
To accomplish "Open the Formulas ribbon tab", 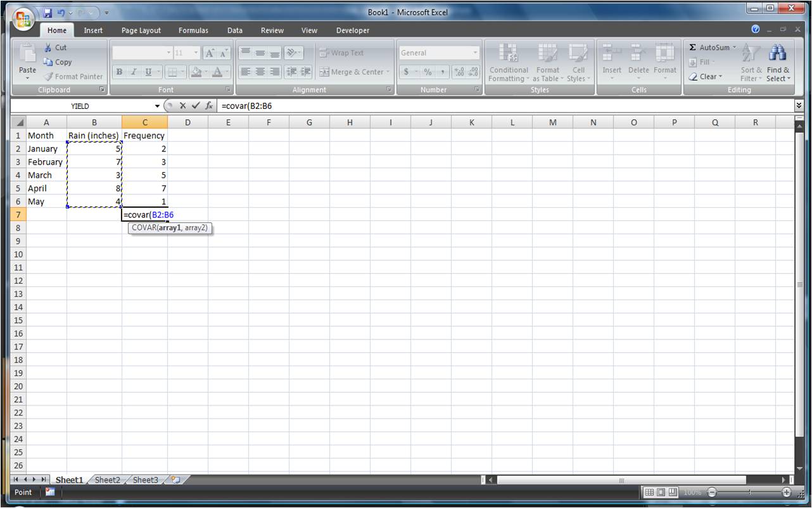I will 193,30.
